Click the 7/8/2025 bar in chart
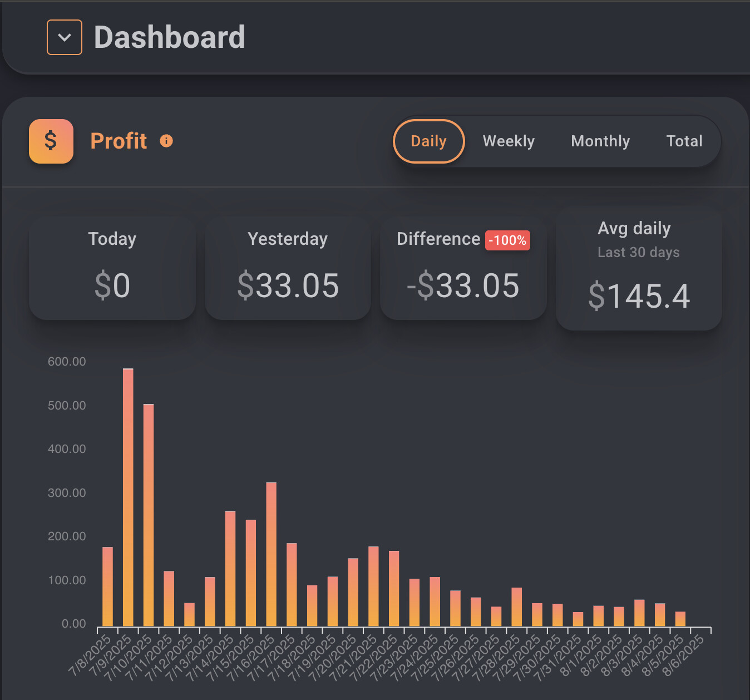Screen dimensions: 750x700 [107, 586]
